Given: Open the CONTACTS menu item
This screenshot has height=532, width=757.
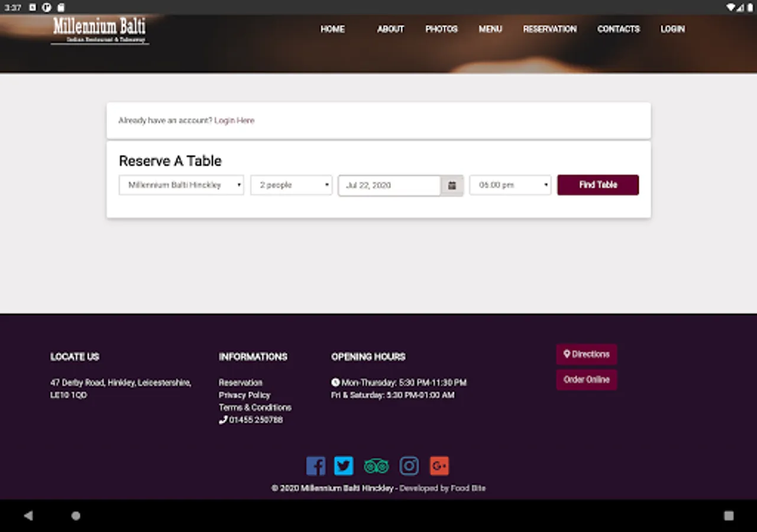Looking at the screenshot, I should click(619, 29).
